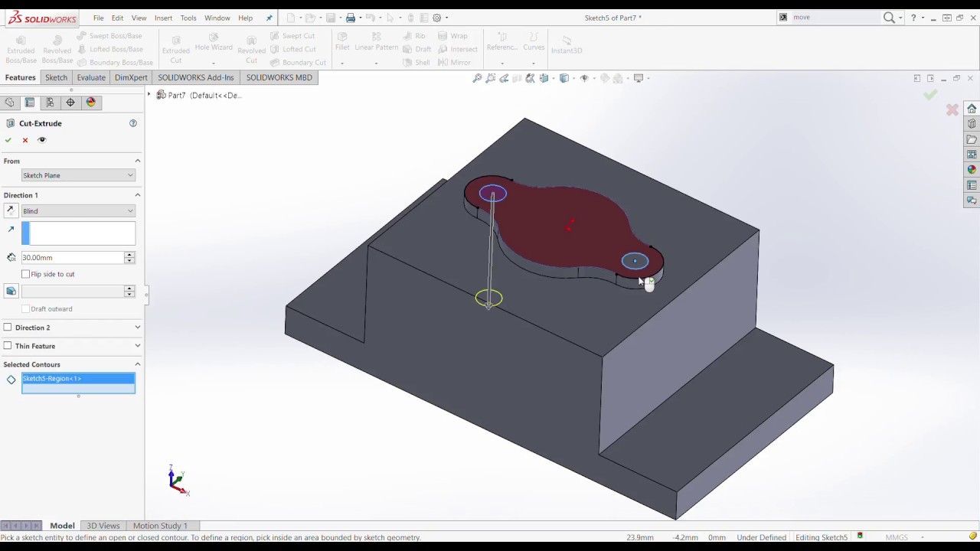Open the Edit menu
The height and width of the screenshot is (551, 980).
117,18
